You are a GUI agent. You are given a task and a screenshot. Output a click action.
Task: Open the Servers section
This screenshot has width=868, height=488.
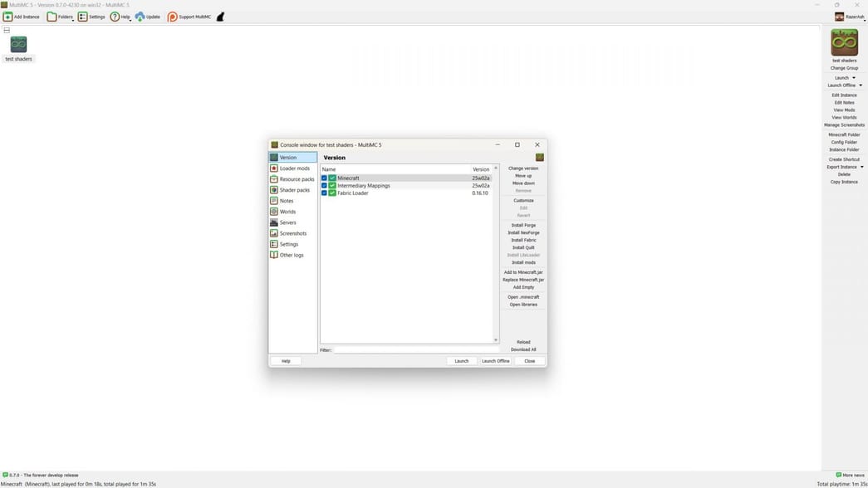click(x=287, y=222)
